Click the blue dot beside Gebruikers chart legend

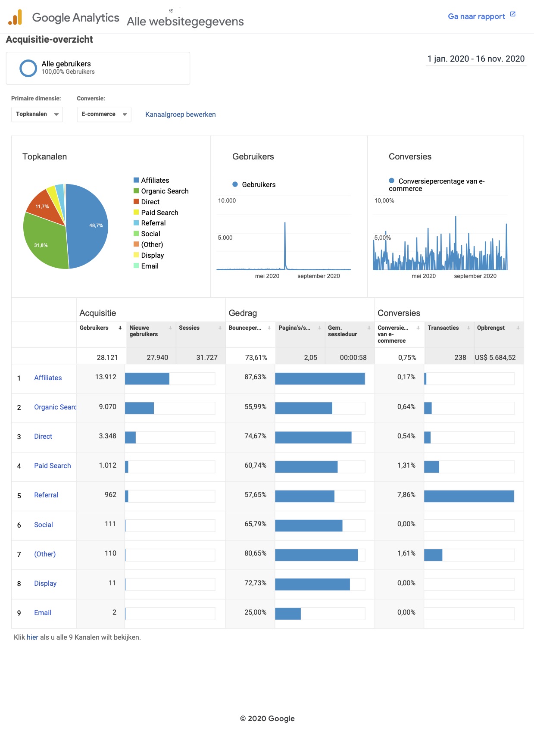click(235, 184)
